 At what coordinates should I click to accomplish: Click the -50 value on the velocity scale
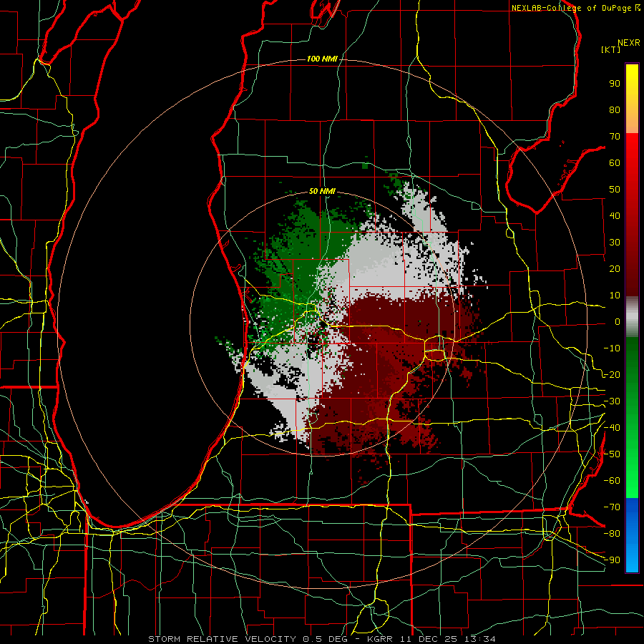click(x=612, y=454)
